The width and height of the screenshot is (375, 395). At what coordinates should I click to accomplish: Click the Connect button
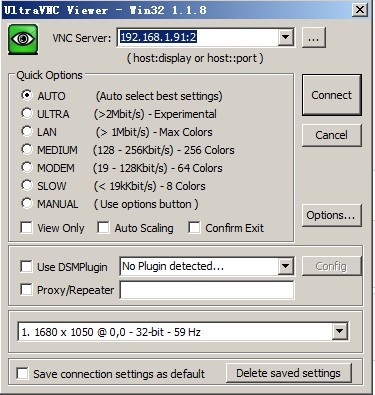click(332, 95)
